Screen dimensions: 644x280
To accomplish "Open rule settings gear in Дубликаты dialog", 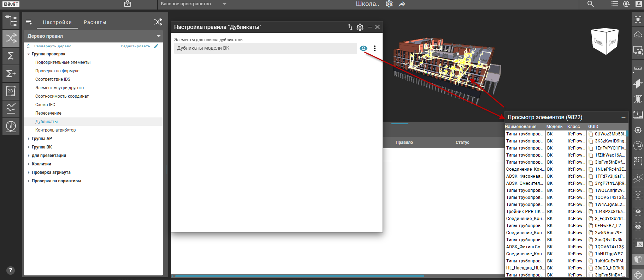I will click(360, 27).
